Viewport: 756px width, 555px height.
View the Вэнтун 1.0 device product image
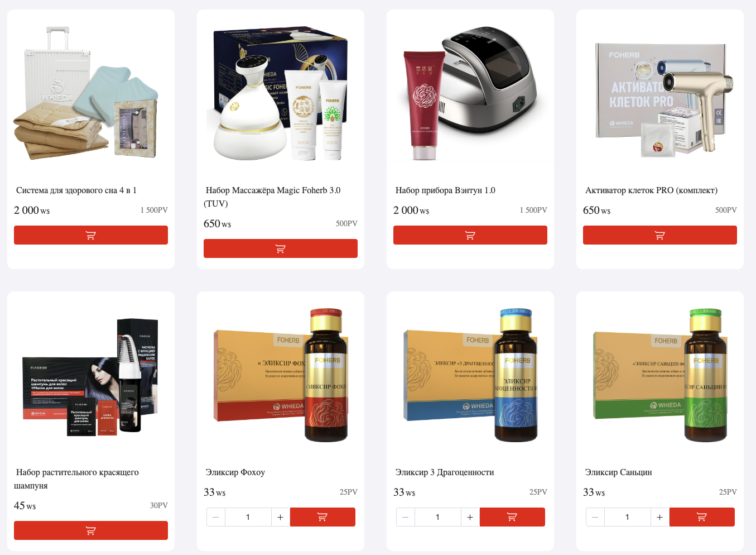coord(470,93)
